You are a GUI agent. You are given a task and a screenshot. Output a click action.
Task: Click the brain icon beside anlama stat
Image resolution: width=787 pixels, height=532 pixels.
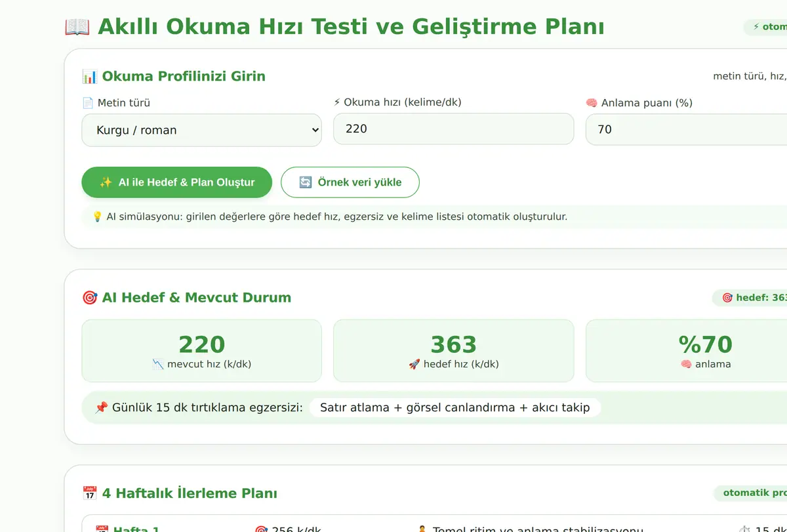(x=686, y=364)
